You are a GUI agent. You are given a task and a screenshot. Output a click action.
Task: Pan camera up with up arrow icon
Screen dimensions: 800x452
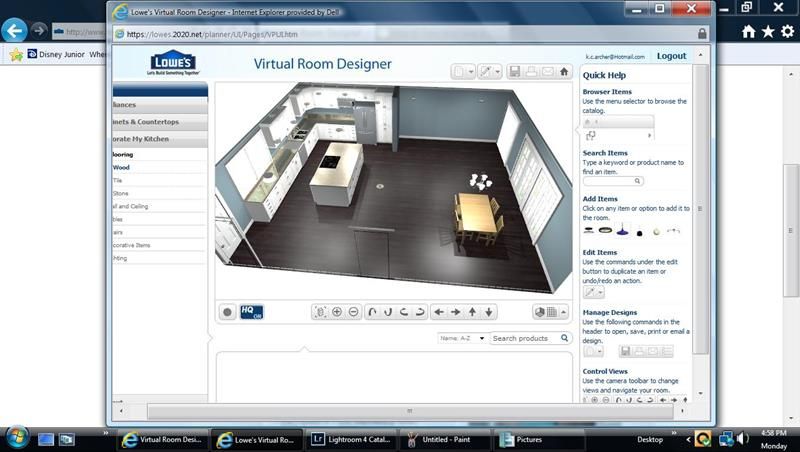pos(472,312)
